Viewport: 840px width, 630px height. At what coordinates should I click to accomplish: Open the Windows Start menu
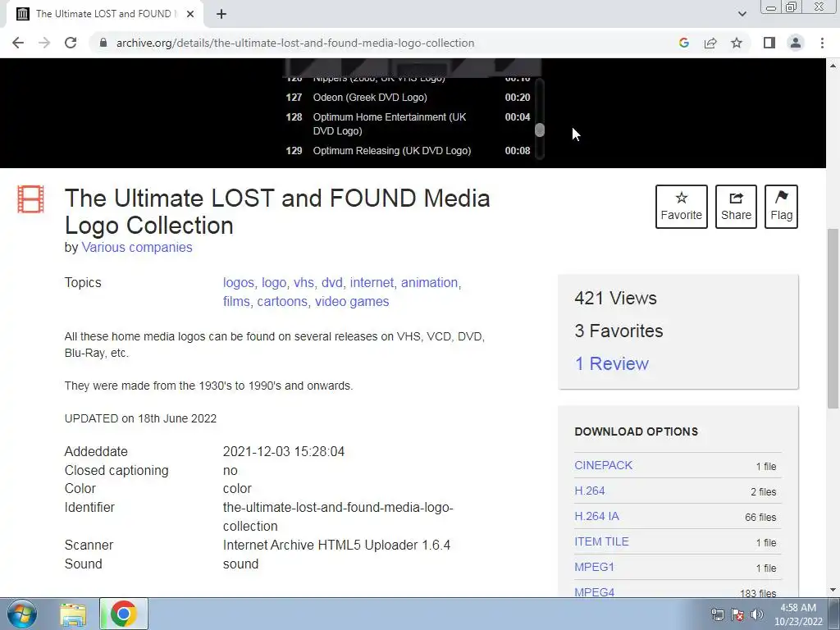pyautogui.click(x=22, y=614)
